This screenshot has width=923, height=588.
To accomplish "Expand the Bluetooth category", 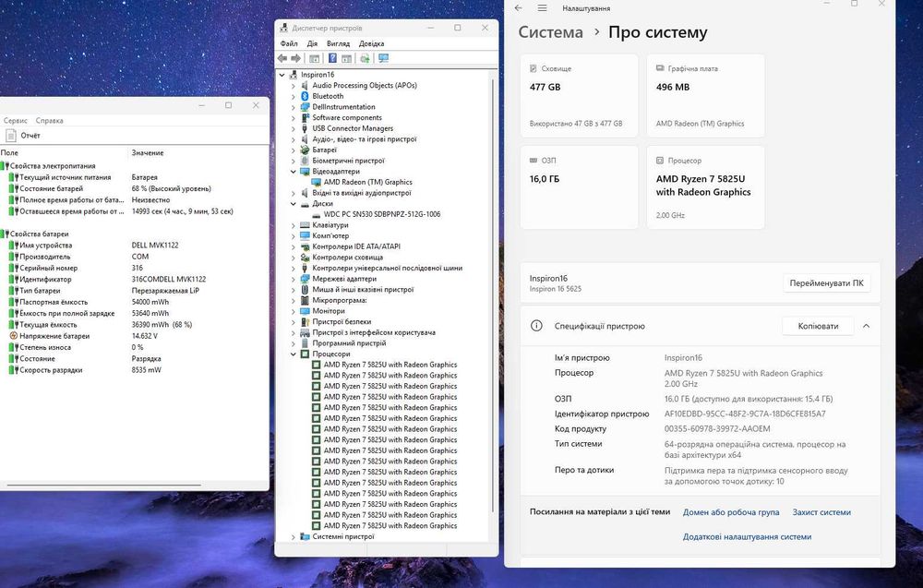I will point(294,96).
